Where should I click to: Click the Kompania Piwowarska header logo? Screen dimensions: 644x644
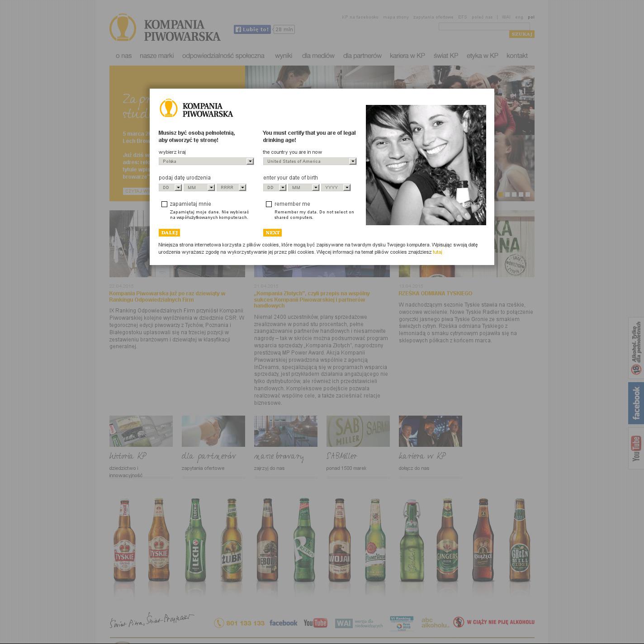165,28
